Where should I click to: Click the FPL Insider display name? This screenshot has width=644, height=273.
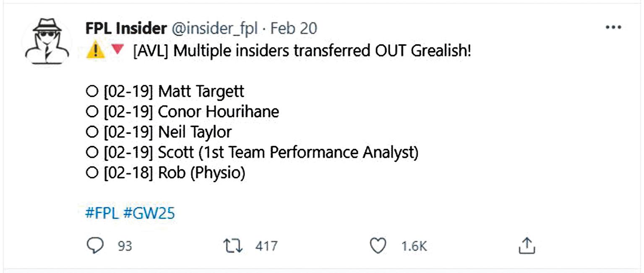pos(126,29)
